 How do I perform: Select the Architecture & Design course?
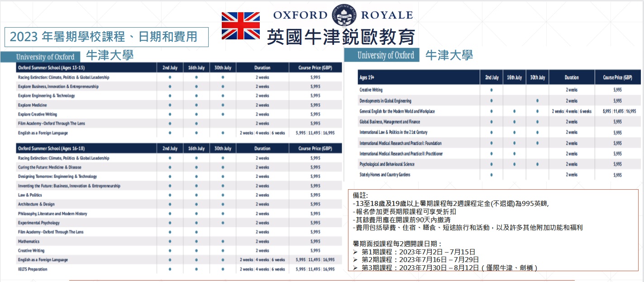36,205
